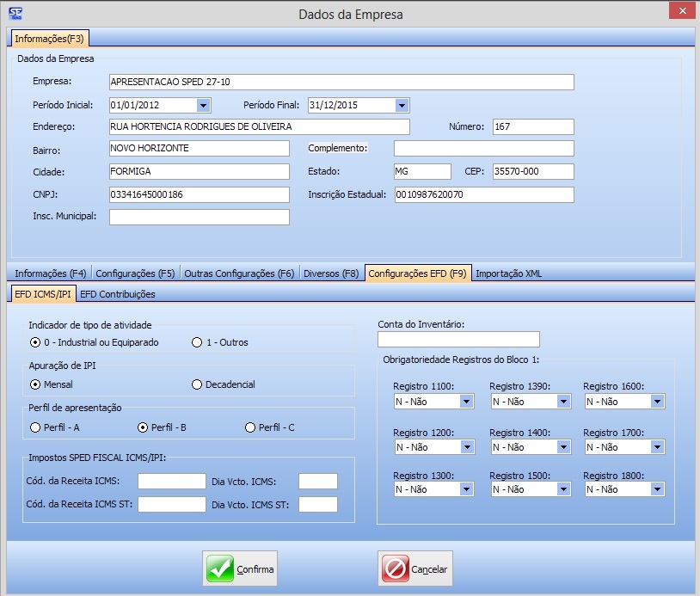Select Perfil - C radio option
The width and height of the screenshot is (700, 596).
pyautogui.click(x=250, y=427)
